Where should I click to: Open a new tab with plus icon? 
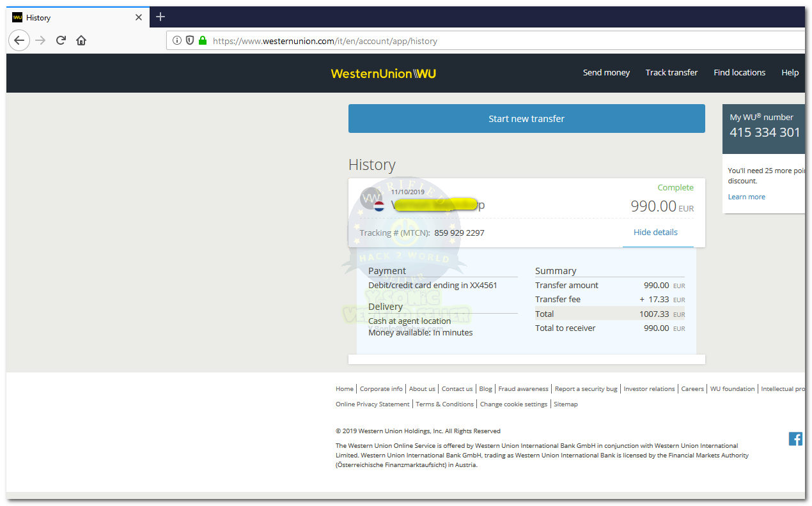click(x=160, y=17)
